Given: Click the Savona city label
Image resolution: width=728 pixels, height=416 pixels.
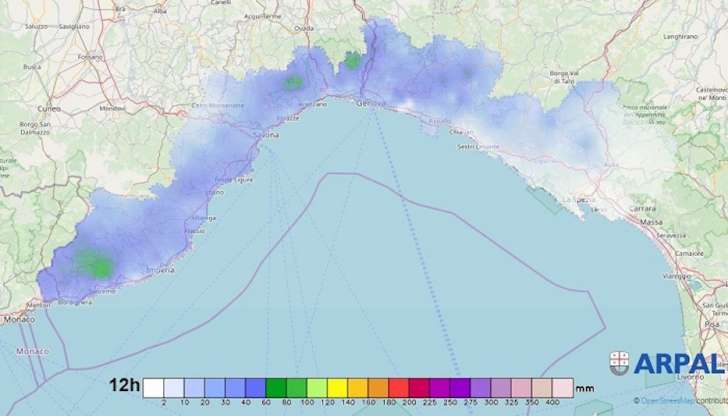Looking at the screenshot, I should pos(266,135).
